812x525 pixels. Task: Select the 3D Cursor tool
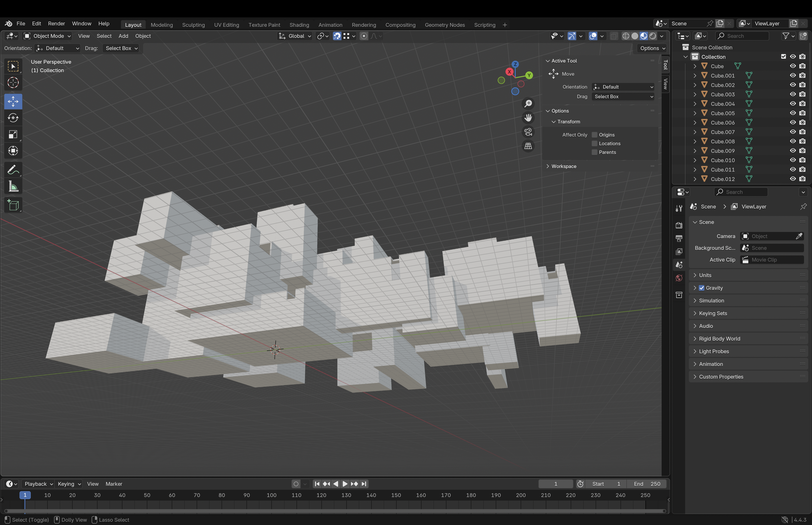(x=13, y=83)
